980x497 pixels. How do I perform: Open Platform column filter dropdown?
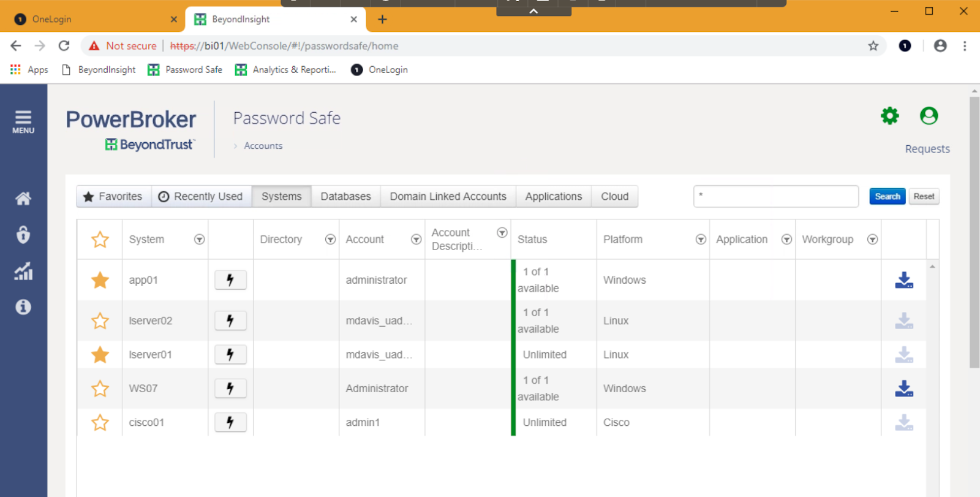click(701, 240)
